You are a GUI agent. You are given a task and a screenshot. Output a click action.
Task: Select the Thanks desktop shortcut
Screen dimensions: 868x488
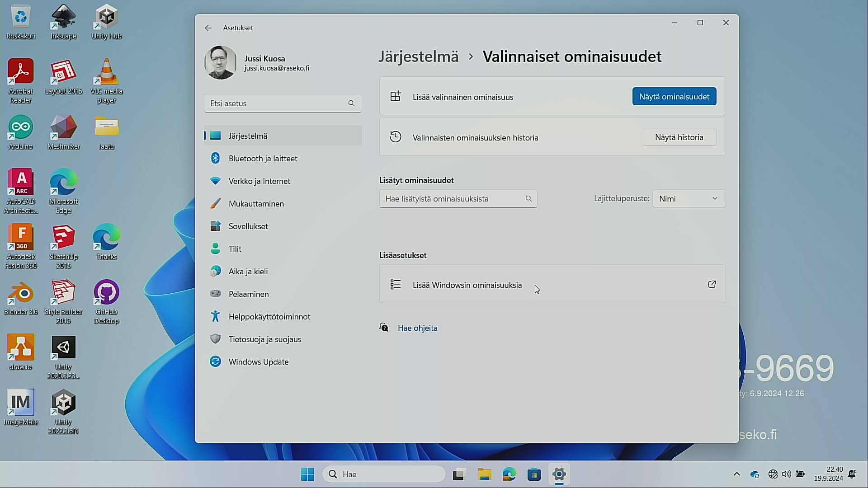click(x=106, y=242)
